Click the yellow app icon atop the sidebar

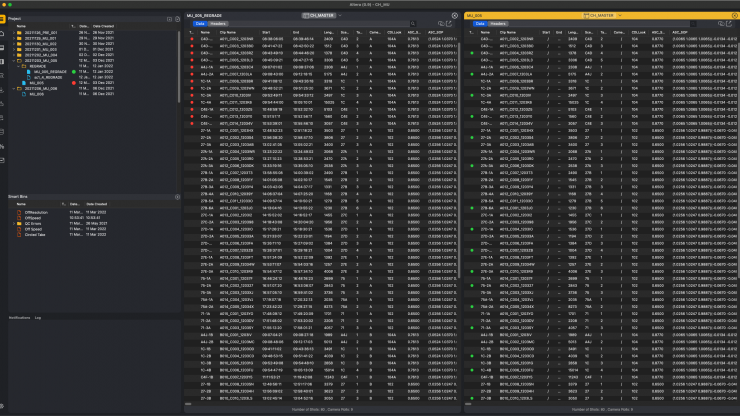coord(4,17)
